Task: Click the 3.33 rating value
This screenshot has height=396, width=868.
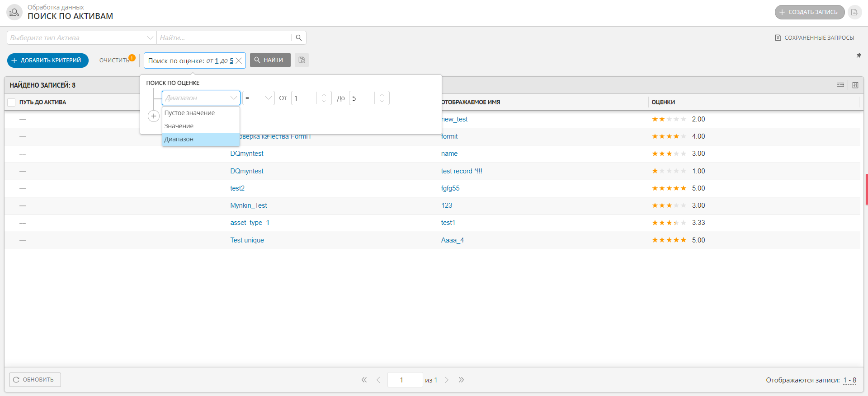Action: pyautogui.click(x=698, y=223)
